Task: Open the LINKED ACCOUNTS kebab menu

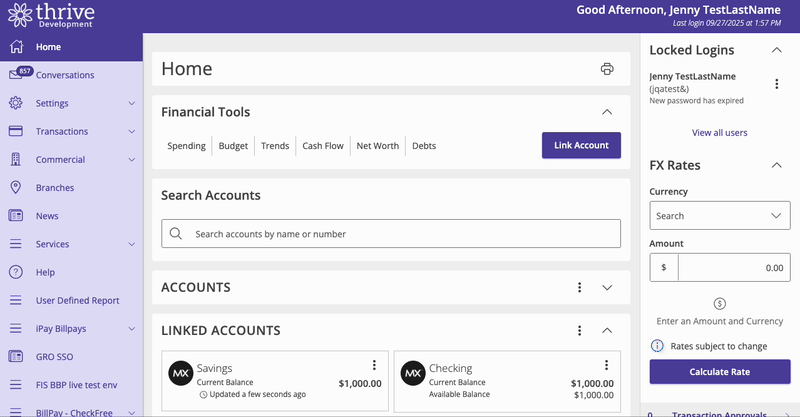Action: coord(579,331)
